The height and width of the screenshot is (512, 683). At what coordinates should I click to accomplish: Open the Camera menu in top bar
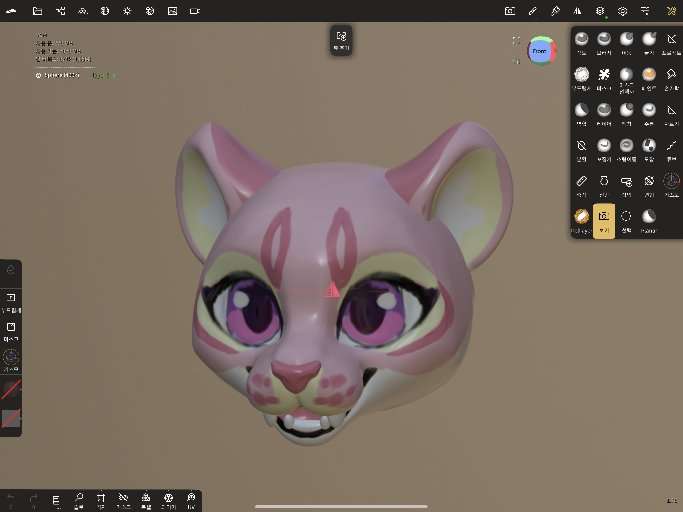pos(195,11)
